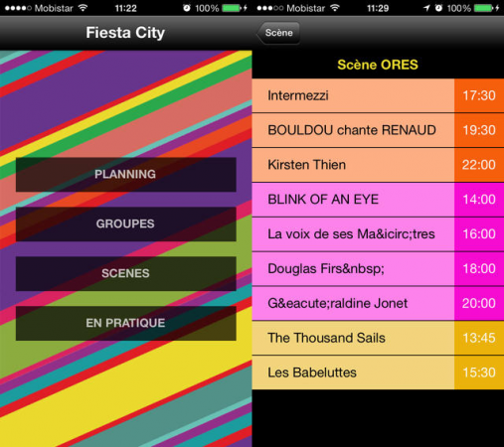Open Géraldine Jonet listing
Screen dimensions: 504x447
(x=378, y=303)
